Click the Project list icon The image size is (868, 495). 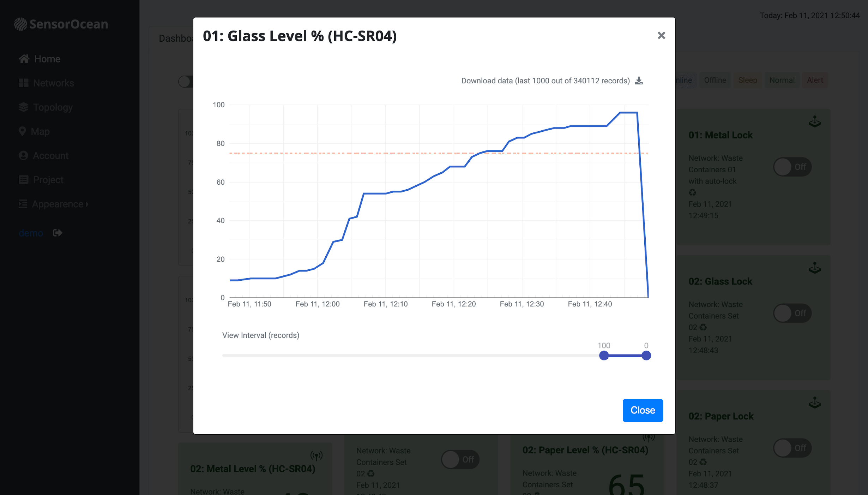23,180
